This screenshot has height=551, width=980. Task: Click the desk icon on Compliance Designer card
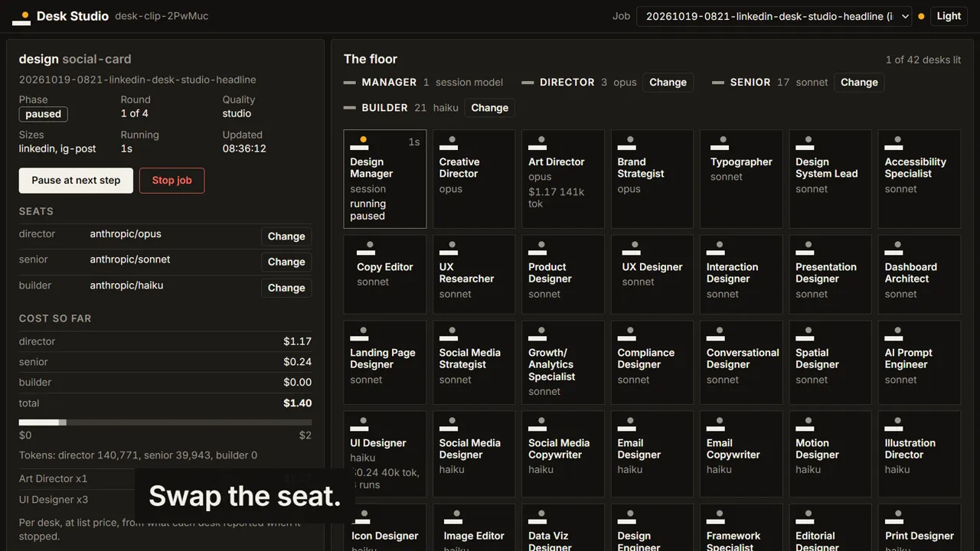[627, 334]
